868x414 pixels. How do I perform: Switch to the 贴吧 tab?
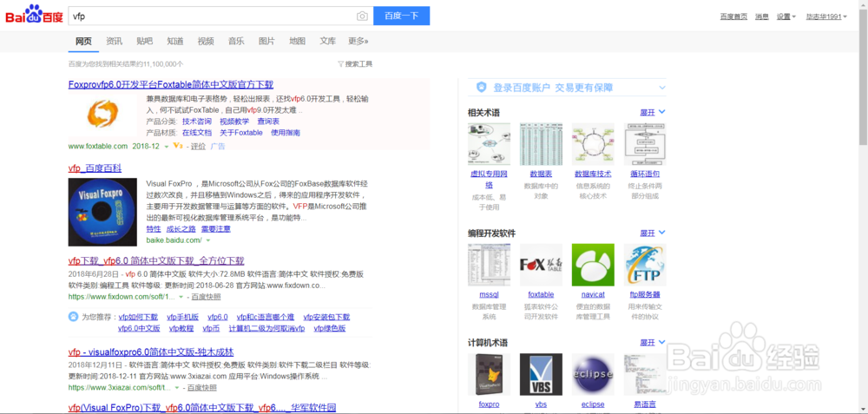tap(144, 41)
